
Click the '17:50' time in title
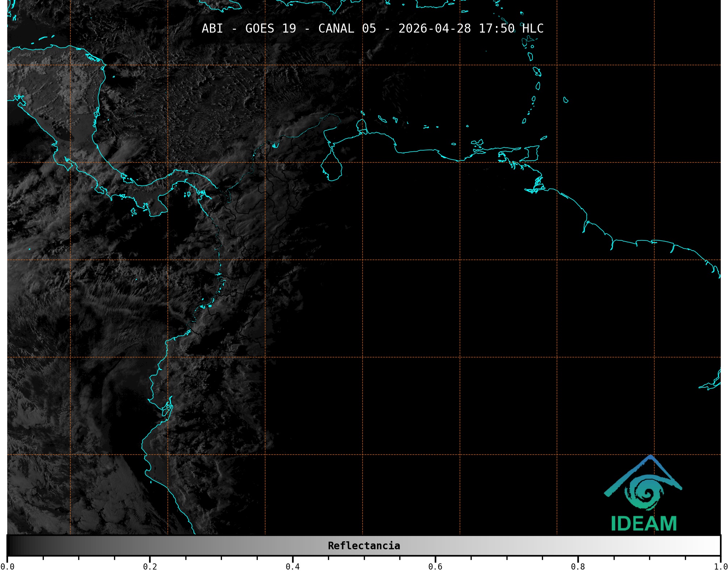tap(496, 29)
